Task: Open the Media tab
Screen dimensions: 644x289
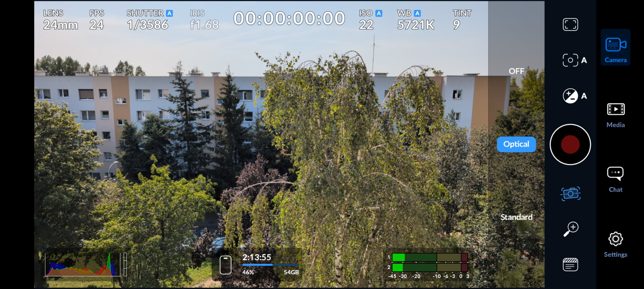Action: [x=615, y=115]
